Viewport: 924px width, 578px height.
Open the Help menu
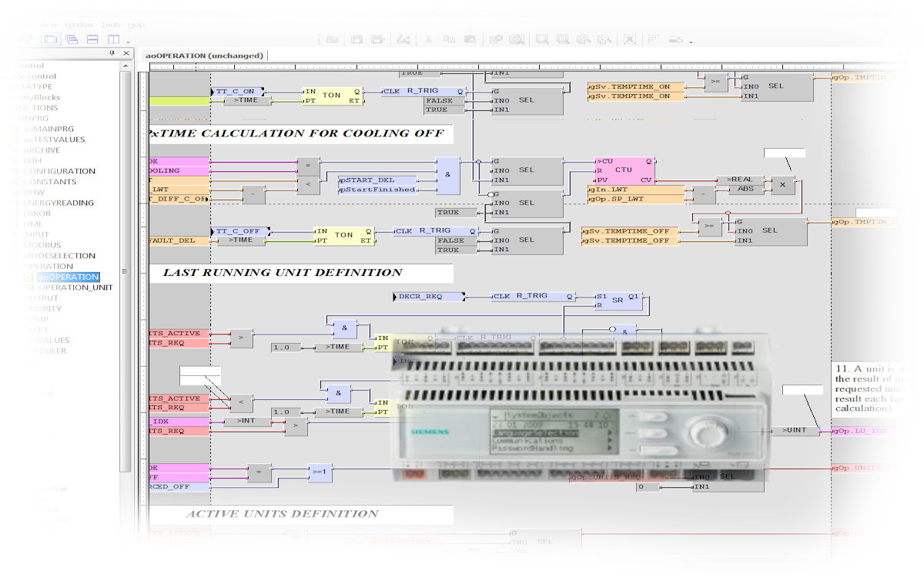point(136,25)
